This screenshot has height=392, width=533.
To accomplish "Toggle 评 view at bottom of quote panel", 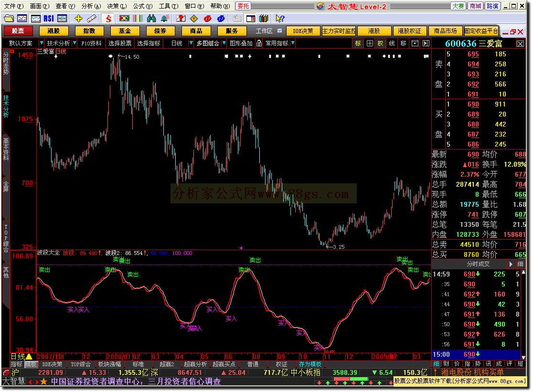I will point(510,364).
